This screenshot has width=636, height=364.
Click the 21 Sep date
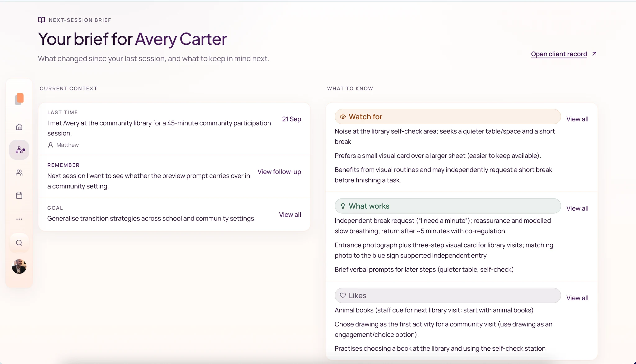[292, 119]
